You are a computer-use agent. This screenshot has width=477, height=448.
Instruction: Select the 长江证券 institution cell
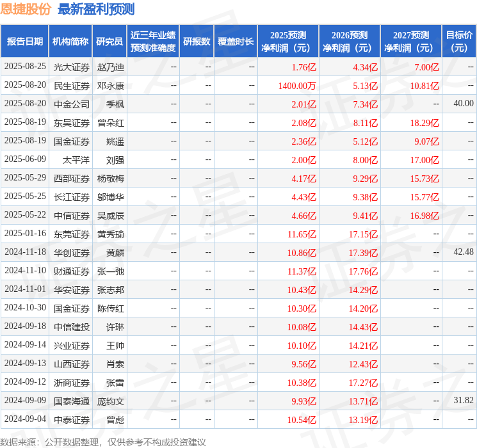(72, 197)
